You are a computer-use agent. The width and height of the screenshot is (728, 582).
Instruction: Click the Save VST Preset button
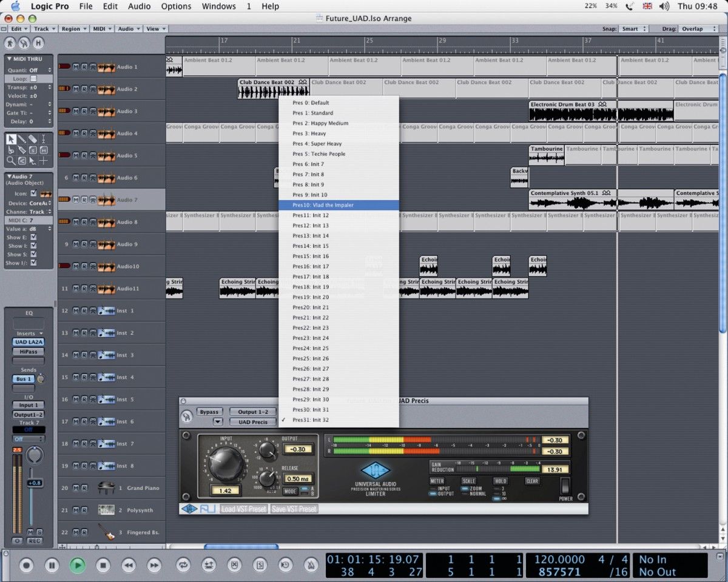click(294, 509)
